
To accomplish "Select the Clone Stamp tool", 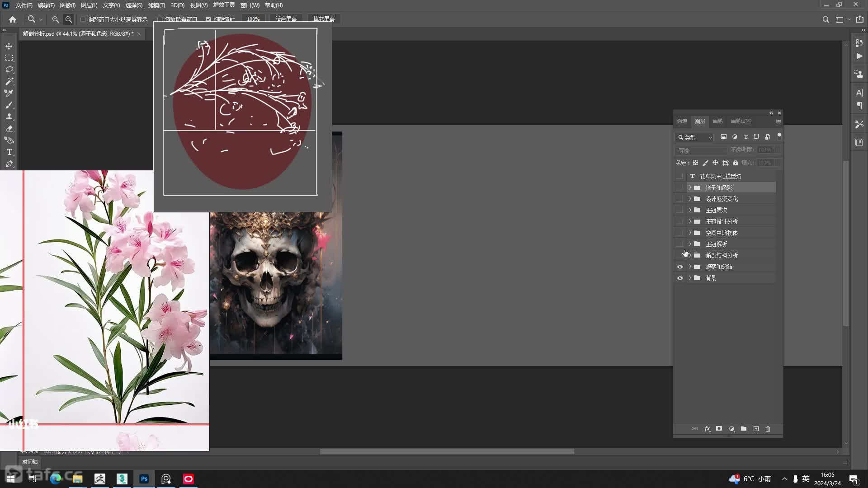I will [9, 117].
